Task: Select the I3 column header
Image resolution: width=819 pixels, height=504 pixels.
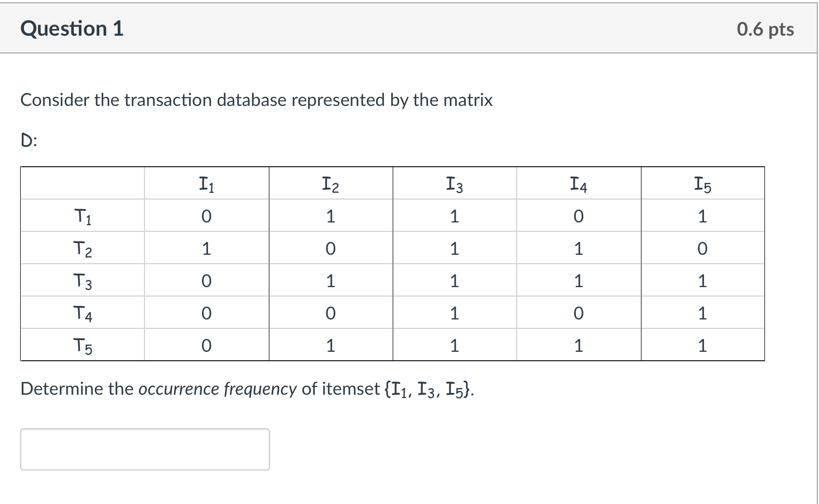Action: tap(454, 183)
